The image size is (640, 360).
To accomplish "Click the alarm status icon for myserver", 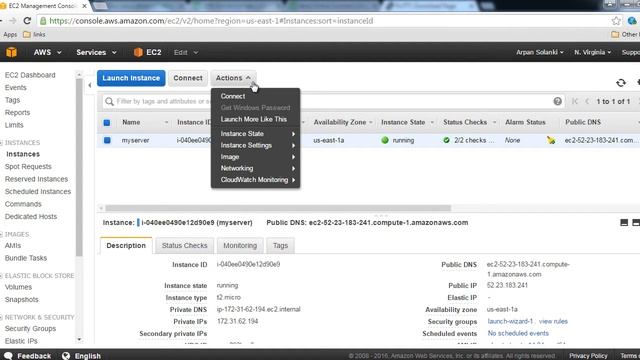I will pyautogui.click(x=551, y=140).
